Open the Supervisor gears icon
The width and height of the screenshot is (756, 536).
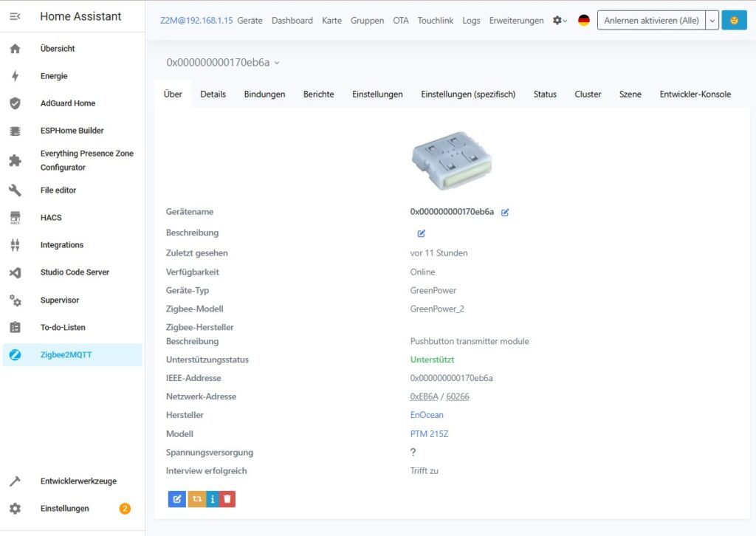15,300
